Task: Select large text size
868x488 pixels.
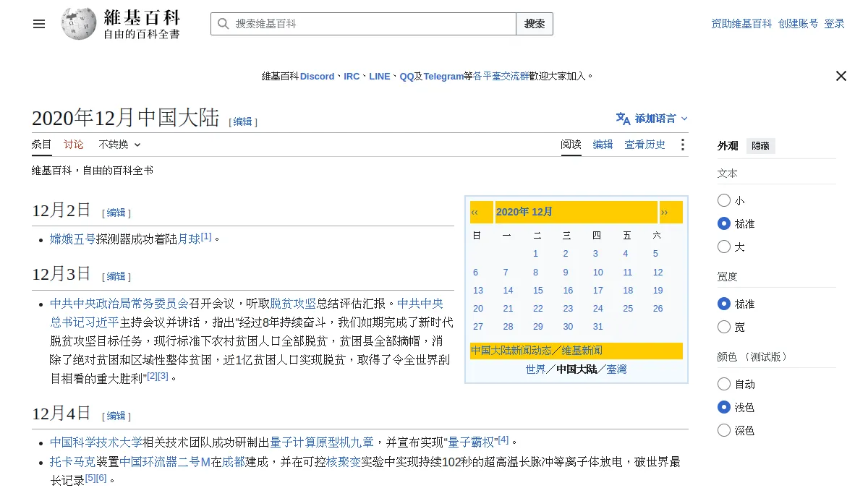Action: point(724,247)
